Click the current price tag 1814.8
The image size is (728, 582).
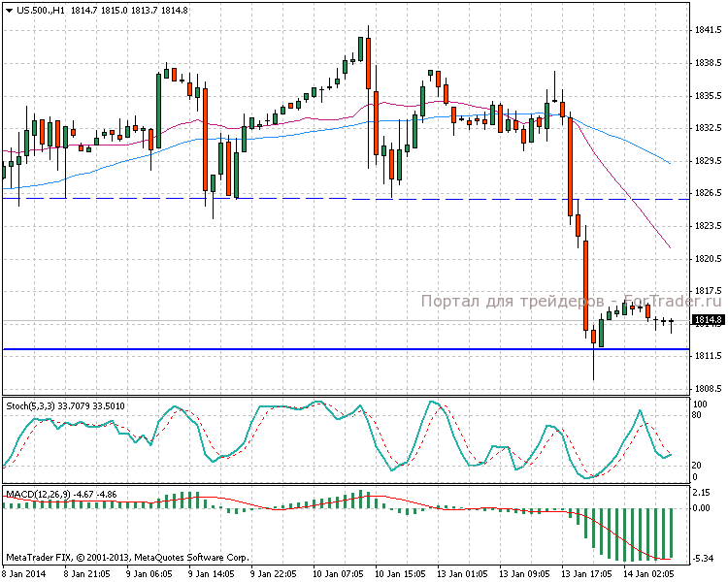click(706, 320)
